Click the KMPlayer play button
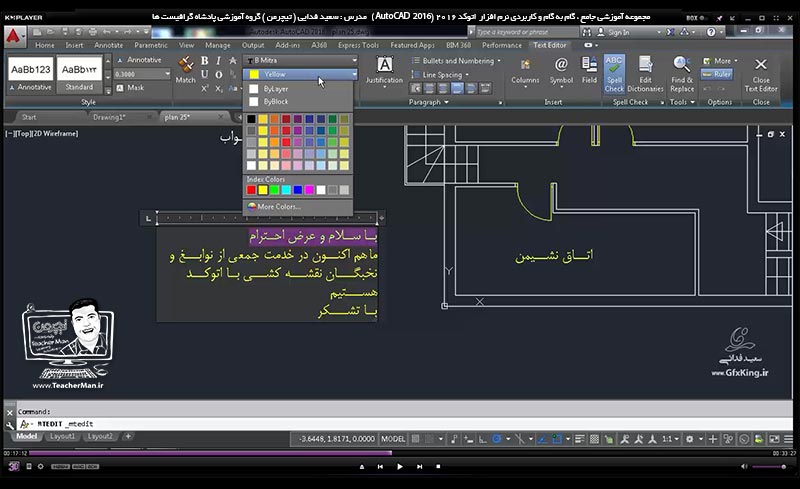This screenshot has width=800, height=489. [x=399, y=466]
